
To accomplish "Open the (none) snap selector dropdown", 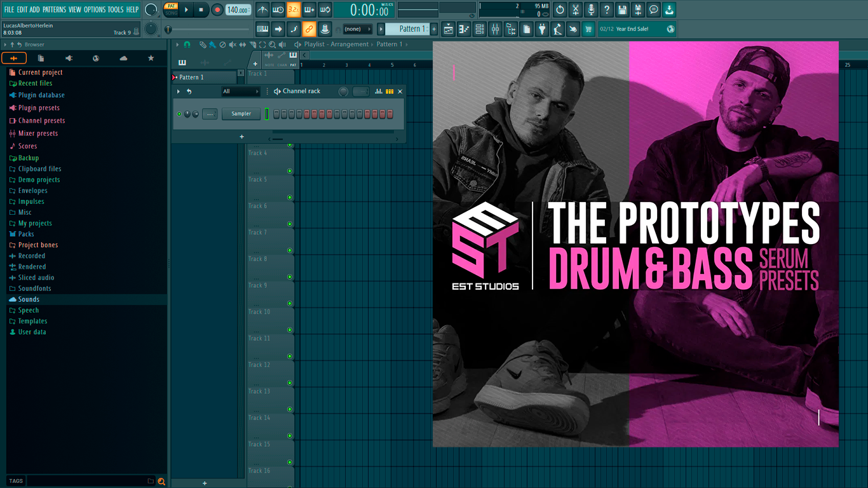I will click(357, 29).
